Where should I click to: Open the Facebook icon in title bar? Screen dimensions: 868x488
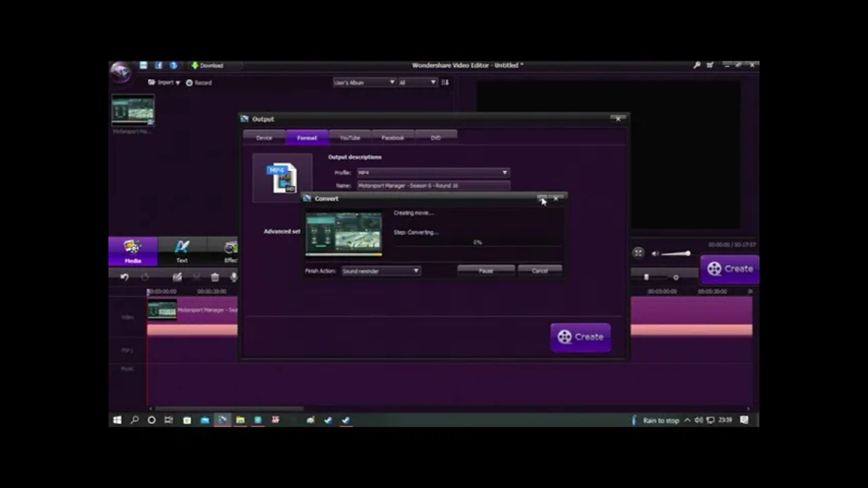[158, 66]
